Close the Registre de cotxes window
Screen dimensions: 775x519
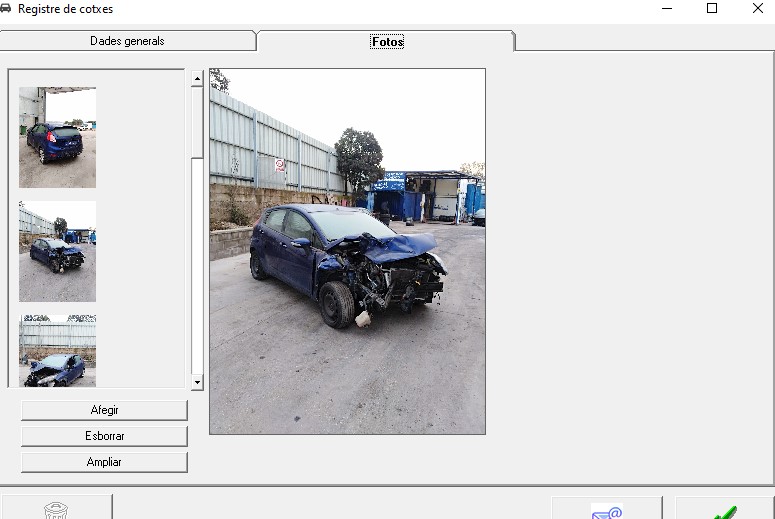pos(757,9)
